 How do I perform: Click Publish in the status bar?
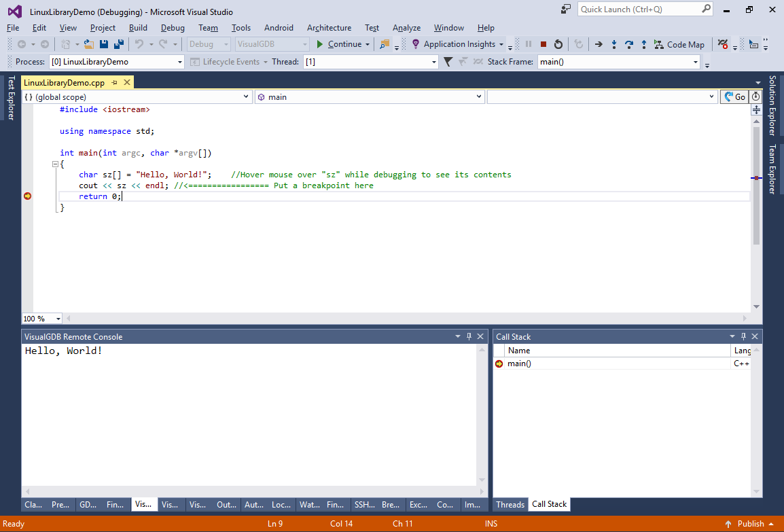pyautogui.click(x=751, y=523)
